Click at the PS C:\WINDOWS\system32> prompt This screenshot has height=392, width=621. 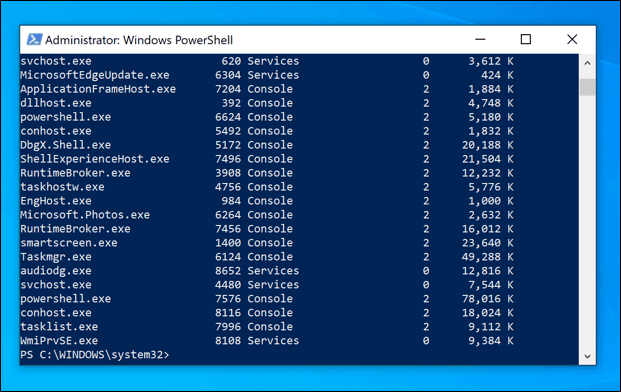pos(95,354)
